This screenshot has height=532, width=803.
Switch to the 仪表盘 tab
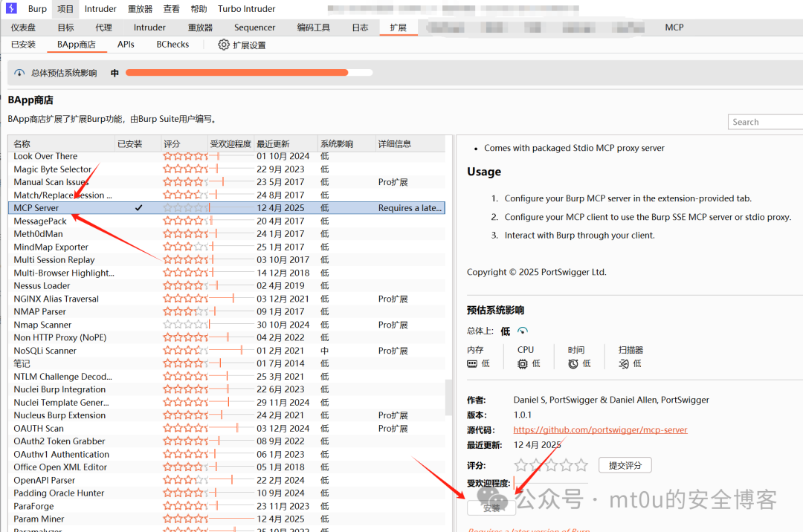23,27
